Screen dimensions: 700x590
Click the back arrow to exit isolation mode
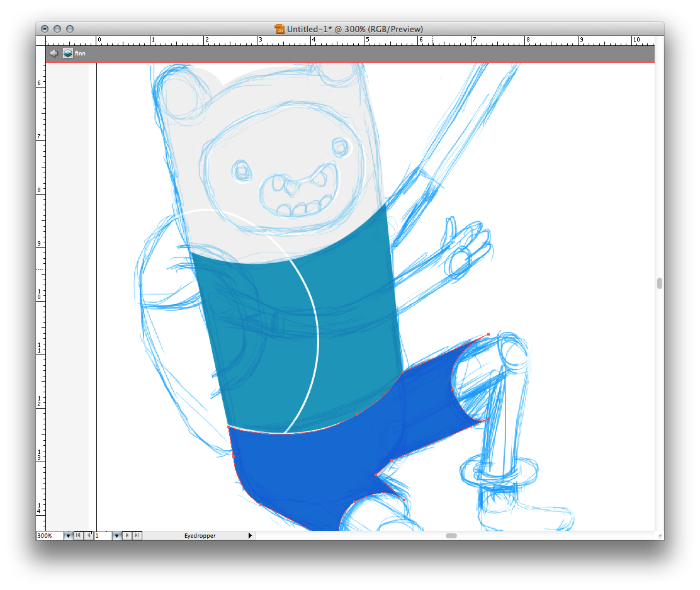(x=54, y=54)
